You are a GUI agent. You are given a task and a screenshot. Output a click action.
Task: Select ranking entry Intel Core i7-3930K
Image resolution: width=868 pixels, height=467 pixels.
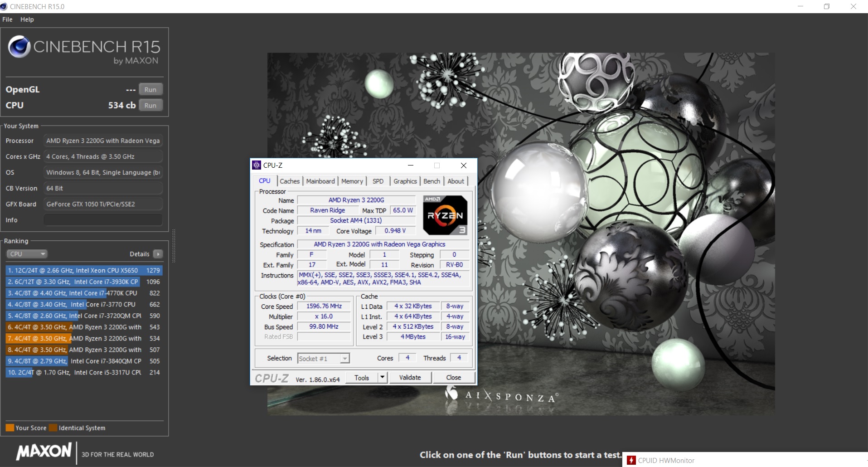click(x=84, y=282)
